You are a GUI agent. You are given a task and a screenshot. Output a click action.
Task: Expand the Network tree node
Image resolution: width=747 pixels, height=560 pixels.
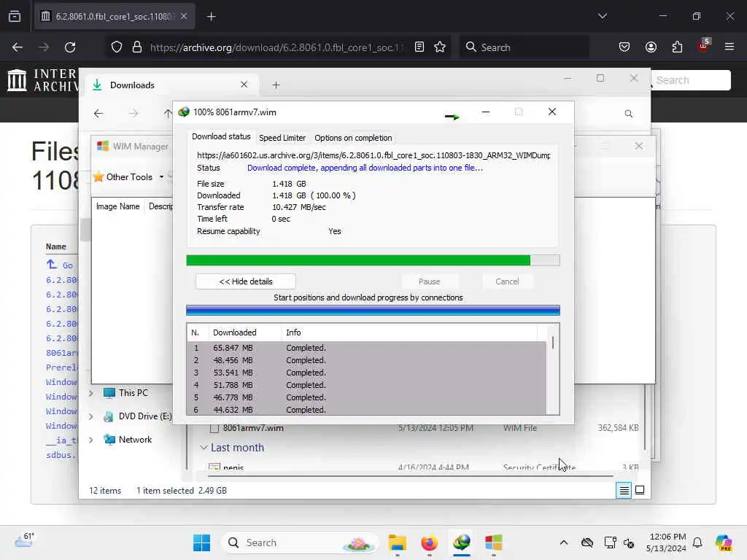tap(91, 440)
